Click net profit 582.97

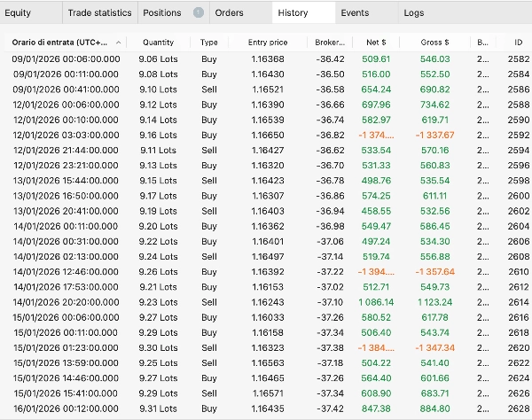(376, 120)
